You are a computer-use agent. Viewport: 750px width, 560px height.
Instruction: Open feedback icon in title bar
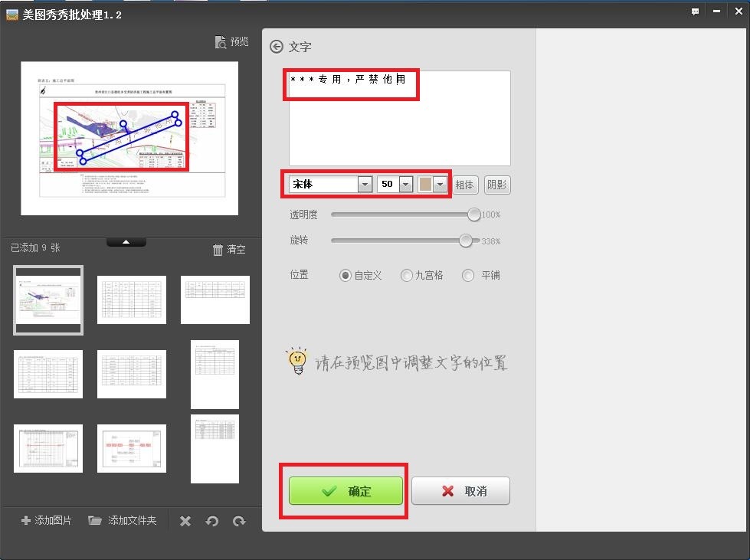pyautogui.click(x=695, y=11)
